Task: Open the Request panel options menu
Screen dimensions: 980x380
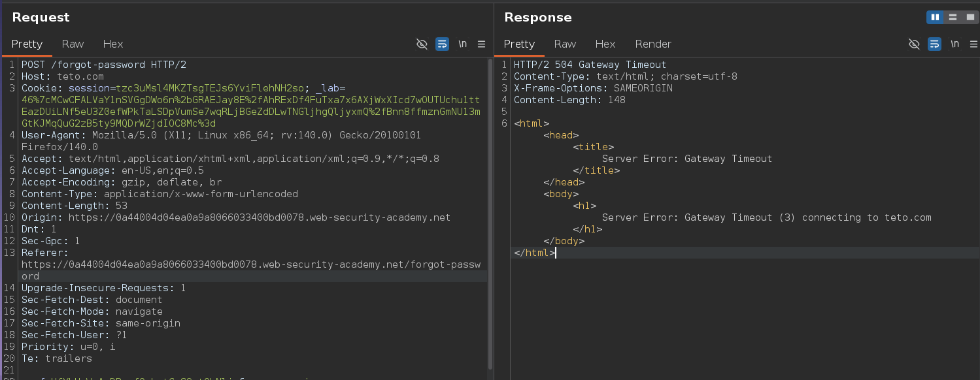Action: click(482, 44)
